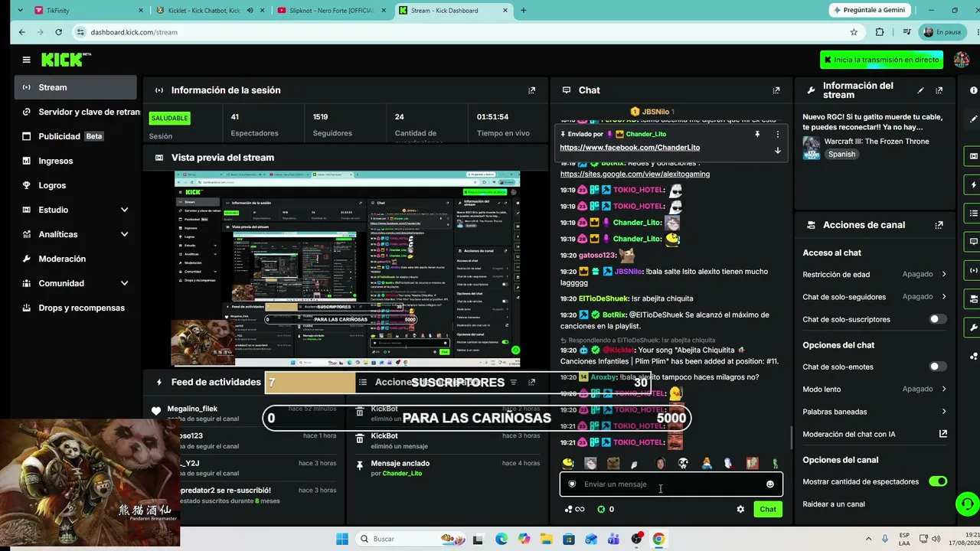The width and height of the screenshot is (980, 551).
Task: Insert the skull quick emote
Action: [683, 464]
